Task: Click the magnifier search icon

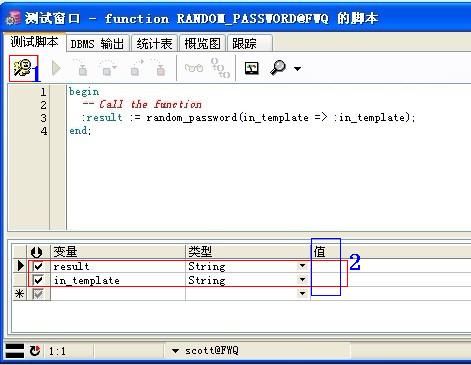Action: [278, 68]
